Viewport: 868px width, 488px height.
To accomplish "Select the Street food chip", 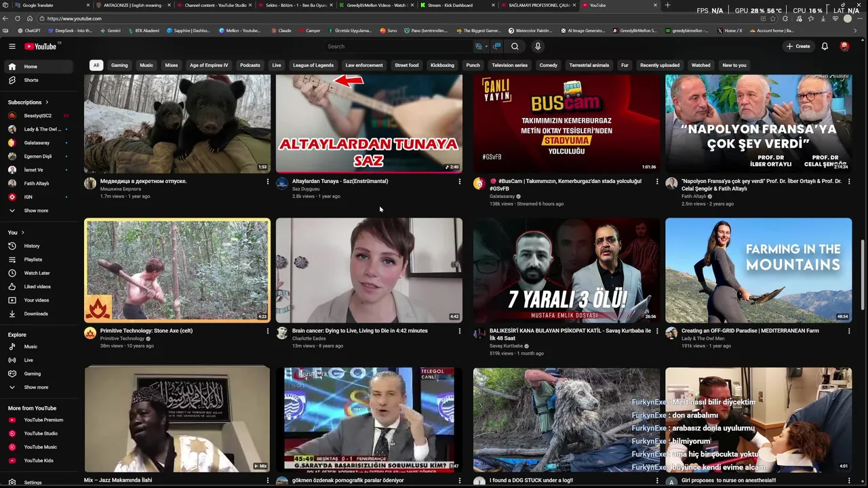I will click(407, 65).
